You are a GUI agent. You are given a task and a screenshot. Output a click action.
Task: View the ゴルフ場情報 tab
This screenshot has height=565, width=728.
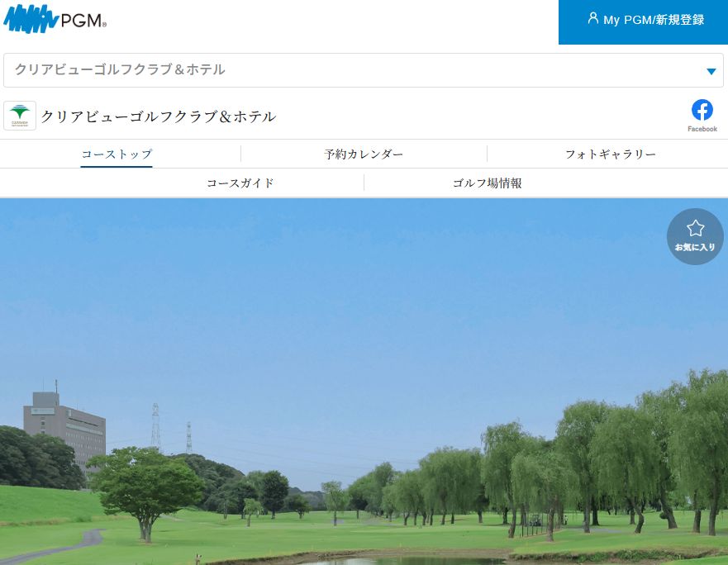[x=487, y=183]
